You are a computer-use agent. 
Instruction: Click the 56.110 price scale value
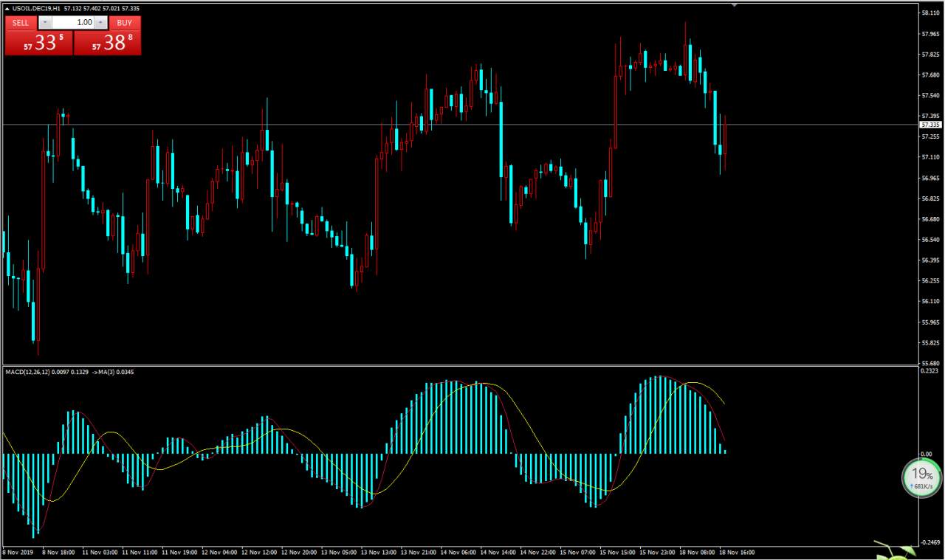click(x=930, y=301)
